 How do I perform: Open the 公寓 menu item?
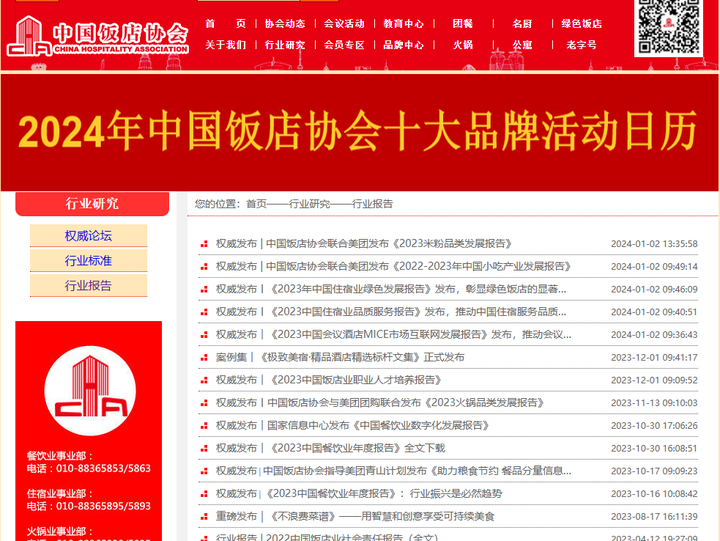pos(522,45)
